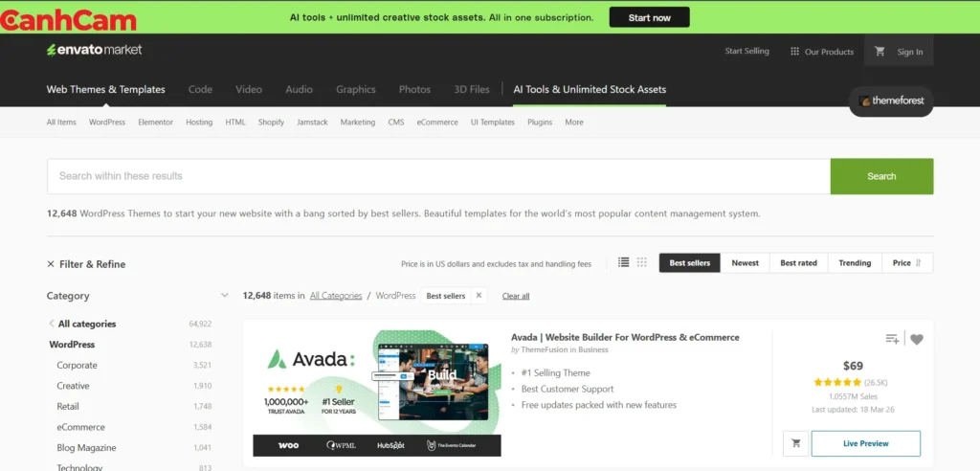Image resolution: width=980 pixels, height=471 pixels.
Task: Select the WordPress category
Action: pyautogui.click(x=72, y=344)
